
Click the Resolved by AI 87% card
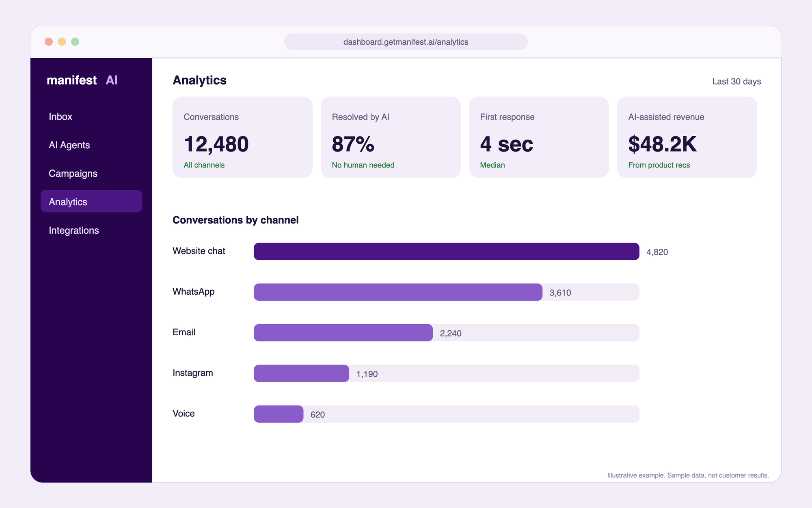391,137
